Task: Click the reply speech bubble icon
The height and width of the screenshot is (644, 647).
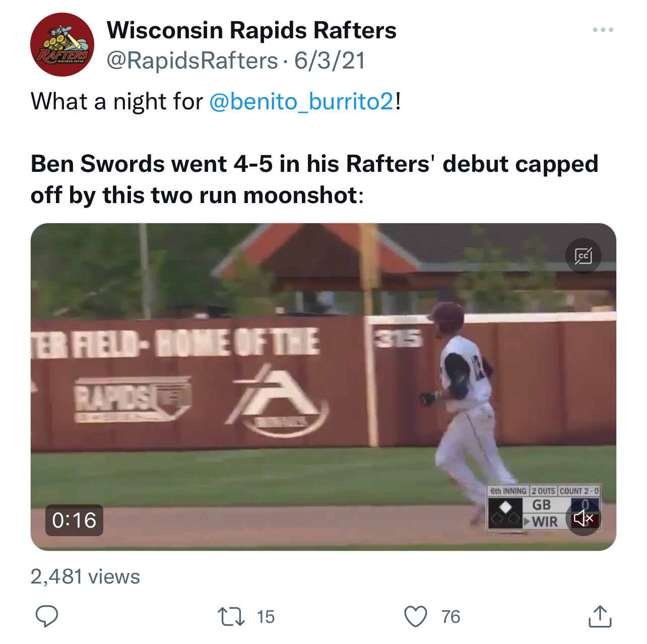Action: pos(47,616)
